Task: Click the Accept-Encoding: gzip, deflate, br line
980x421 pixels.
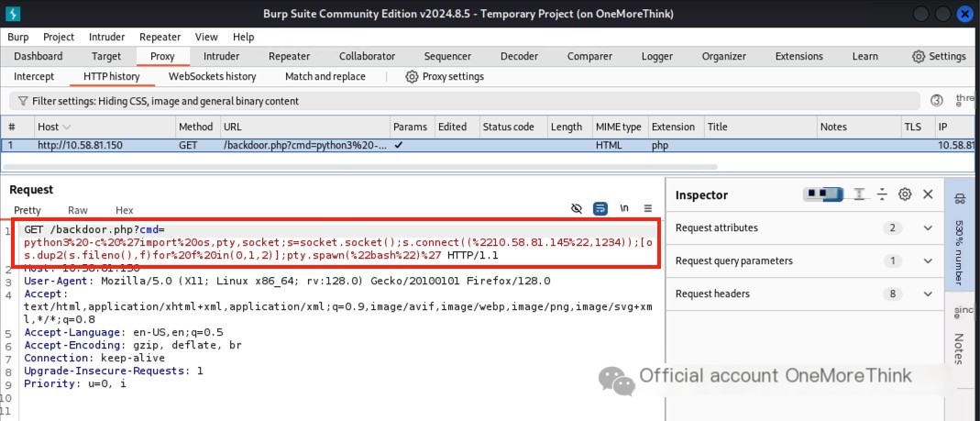Action: [133, 345]
